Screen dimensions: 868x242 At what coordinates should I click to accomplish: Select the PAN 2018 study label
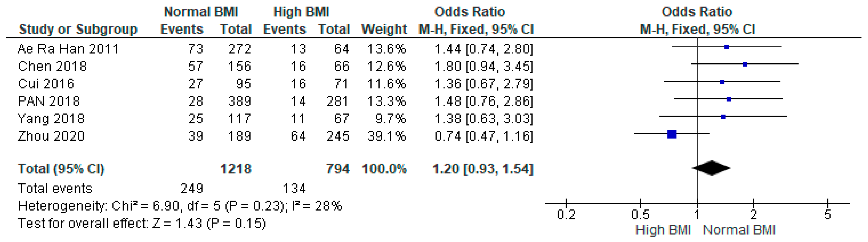pos(49,101)
